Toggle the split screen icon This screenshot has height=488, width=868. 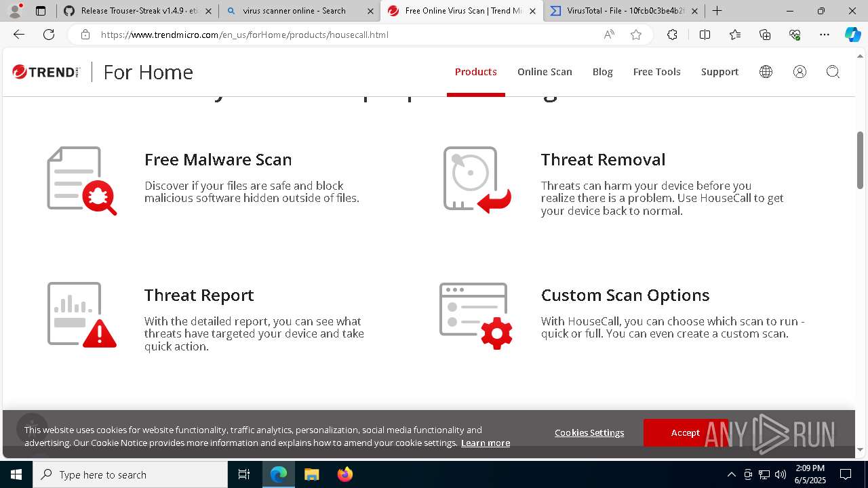click(x=705, y=35)
